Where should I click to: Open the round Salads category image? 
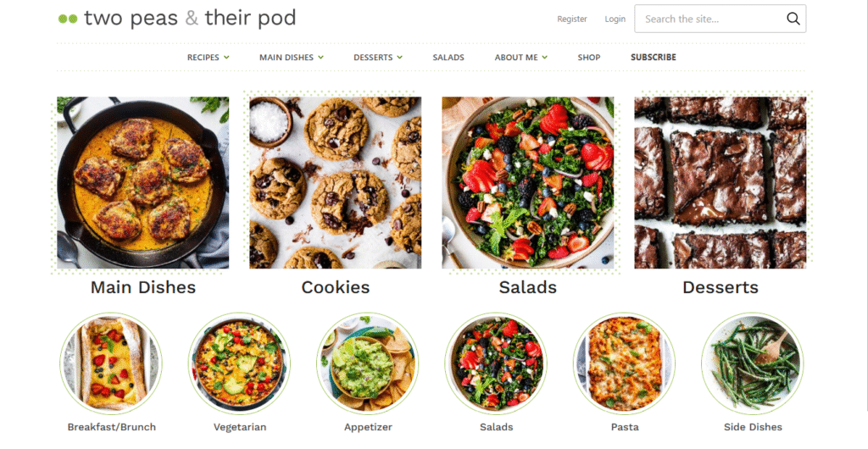point(496,363)
